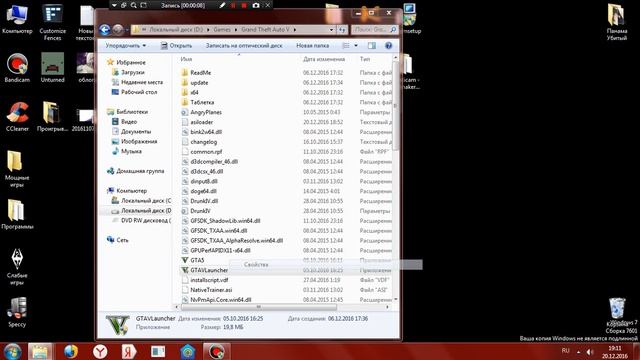This screenshot has height=360, width=640.
Task: Click Локальный диск (D:) breadcrumb segment
Action: click(176, 29)
